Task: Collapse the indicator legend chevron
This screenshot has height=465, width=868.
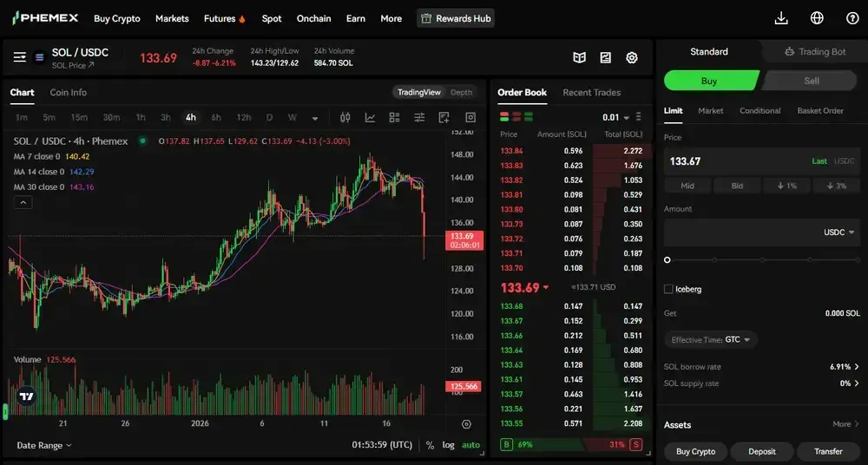Action: [23, 203]
